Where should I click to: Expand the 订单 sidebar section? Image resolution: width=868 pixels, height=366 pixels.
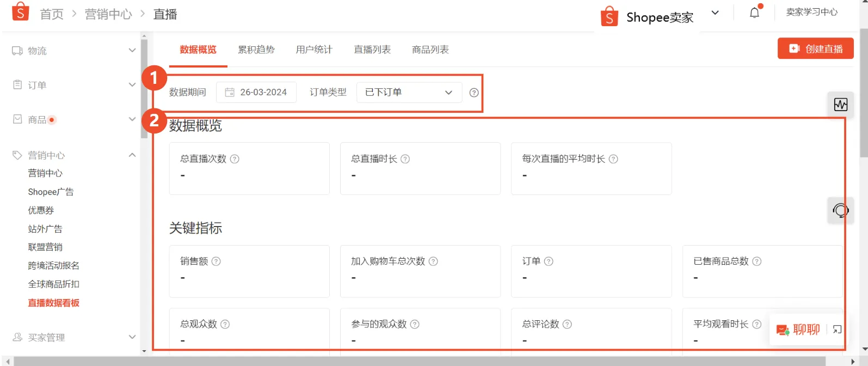click(132, 84)
